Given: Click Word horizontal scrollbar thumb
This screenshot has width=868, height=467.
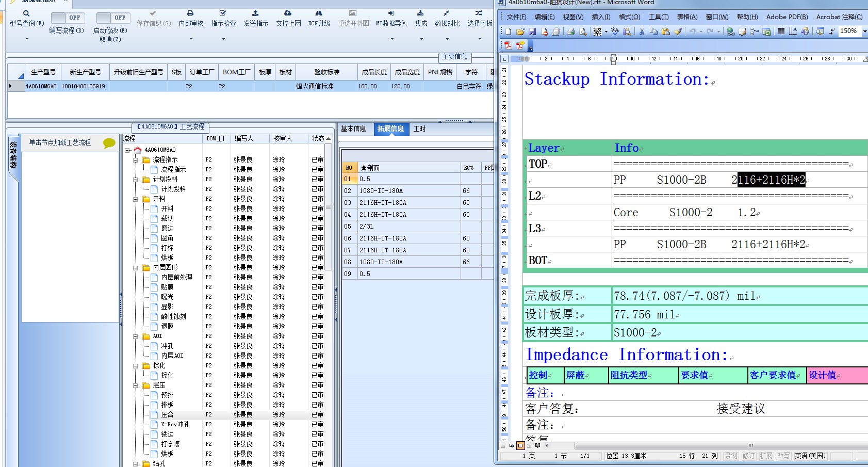Looking at the screenshot, I should click(750, 445).
